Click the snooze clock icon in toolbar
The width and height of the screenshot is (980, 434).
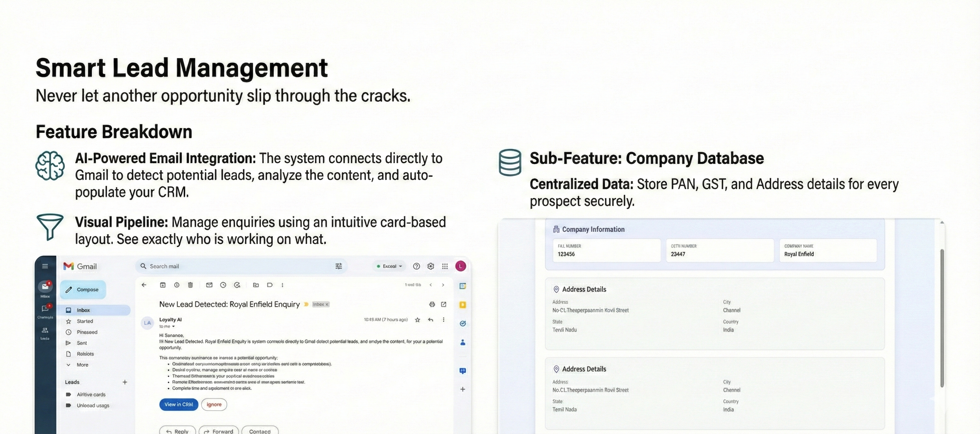(223, 285)
